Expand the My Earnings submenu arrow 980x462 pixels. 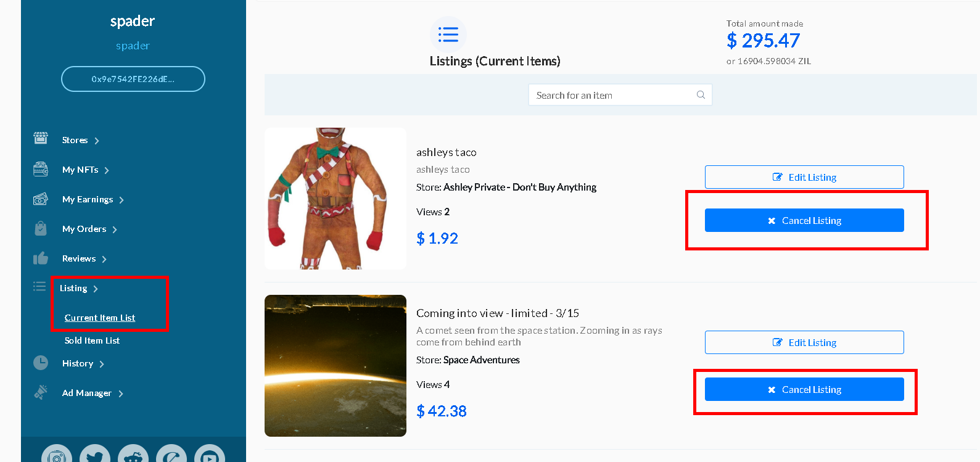[x=121, y=200]
